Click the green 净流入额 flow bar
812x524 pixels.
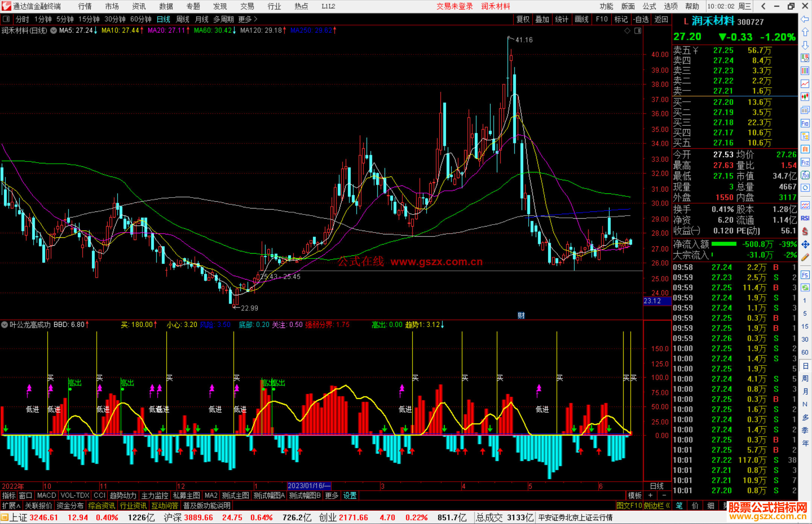[x=724, y=244]
